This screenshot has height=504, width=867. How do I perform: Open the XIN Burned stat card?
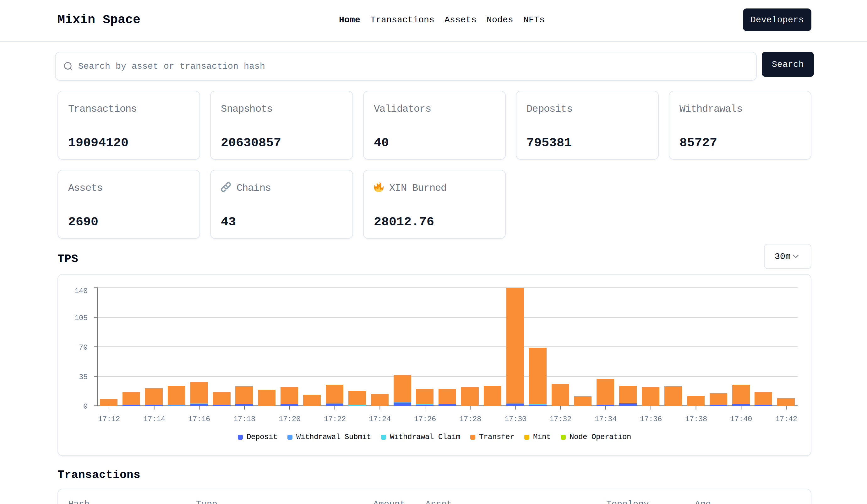pos(434,204)
